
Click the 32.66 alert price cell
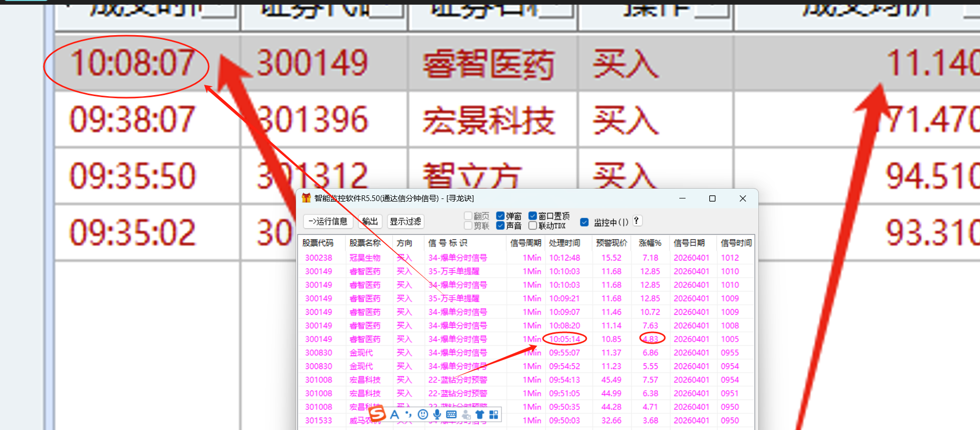(x=611, y=421)
